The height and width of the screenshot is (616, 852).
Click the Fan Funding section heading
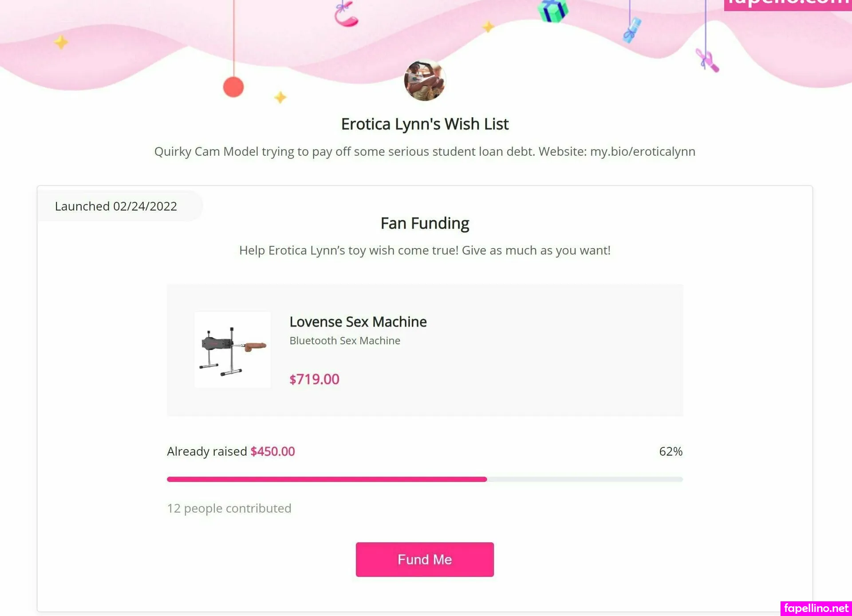[425, 223]
